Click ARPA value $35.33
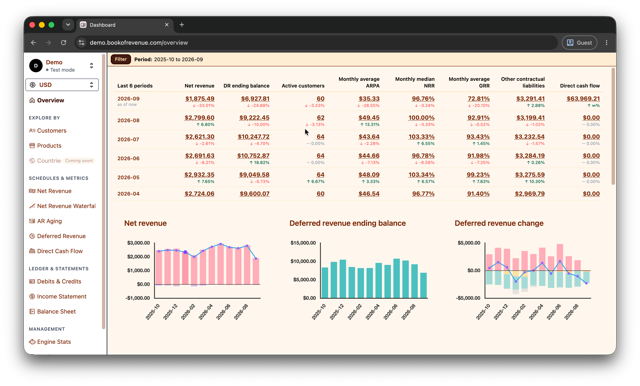 click(x=369, y=99)
